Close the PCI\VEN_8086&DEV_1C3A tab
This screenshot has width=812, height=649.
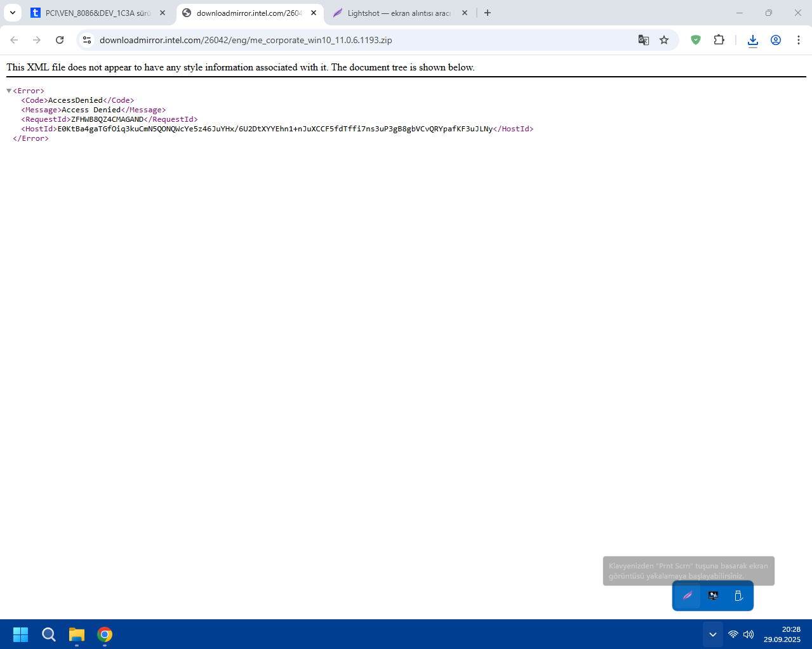[163, 13]
